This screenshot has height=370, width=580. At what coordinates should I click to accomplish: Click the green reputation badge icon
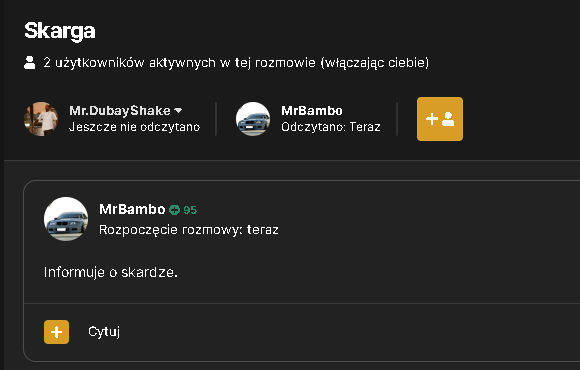coord(174,210)
